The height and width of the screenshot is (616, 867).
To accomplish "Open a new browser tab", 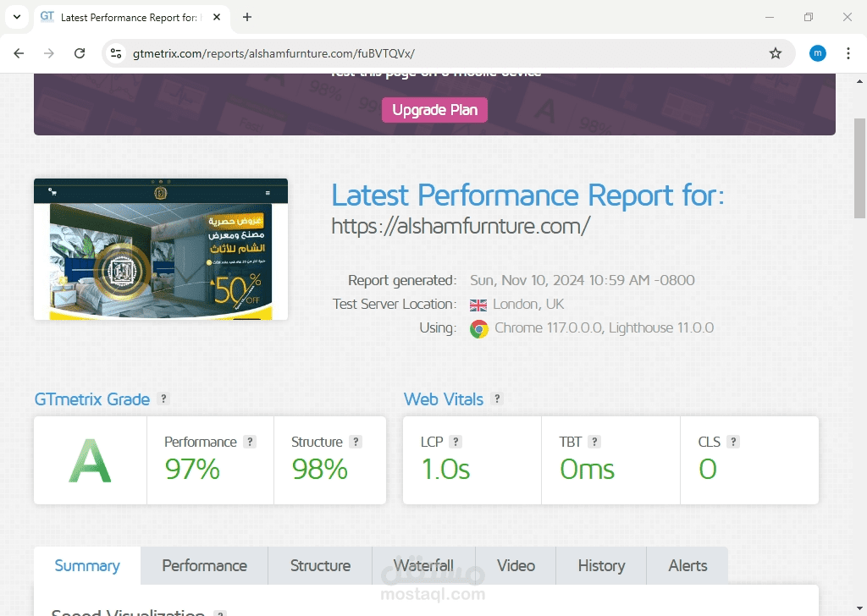I will point(247,17).
